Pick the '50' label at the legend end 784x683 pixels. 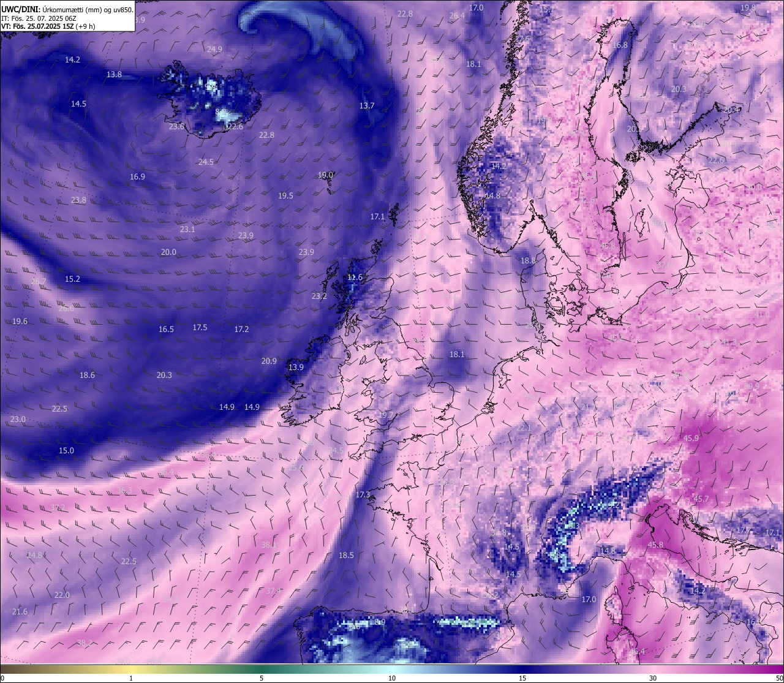click(x=778, y=678)
